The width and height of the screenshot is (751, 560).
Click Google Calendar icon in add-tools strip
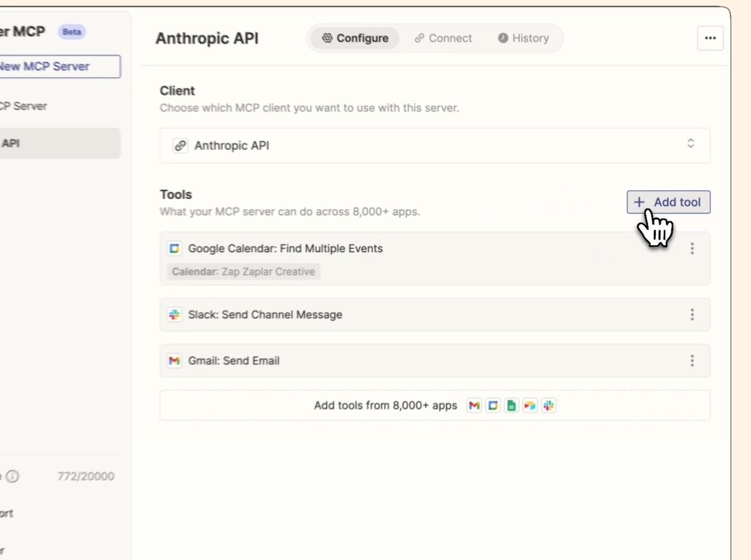pyautogui.click(x=493, y=405)
